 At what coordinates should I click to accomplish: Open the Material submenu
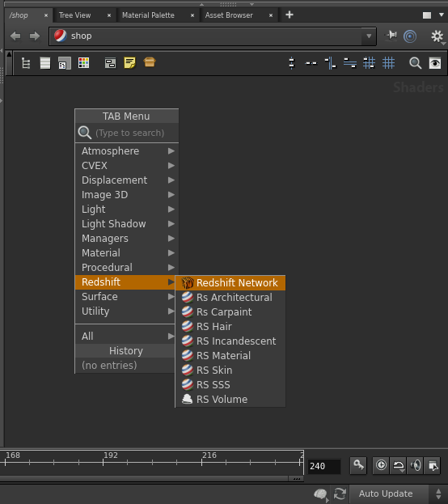click(x=127, y=253)
